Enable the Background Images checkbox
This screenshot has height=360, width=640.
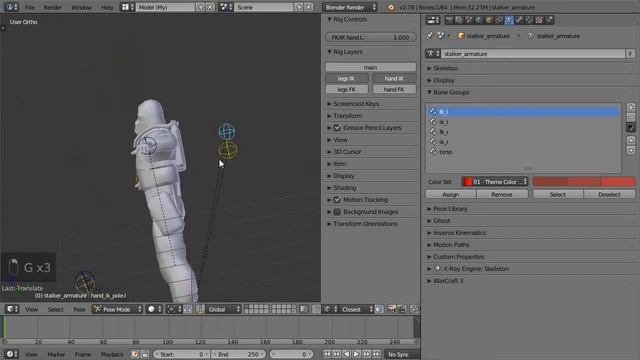[x=337, y=212]
